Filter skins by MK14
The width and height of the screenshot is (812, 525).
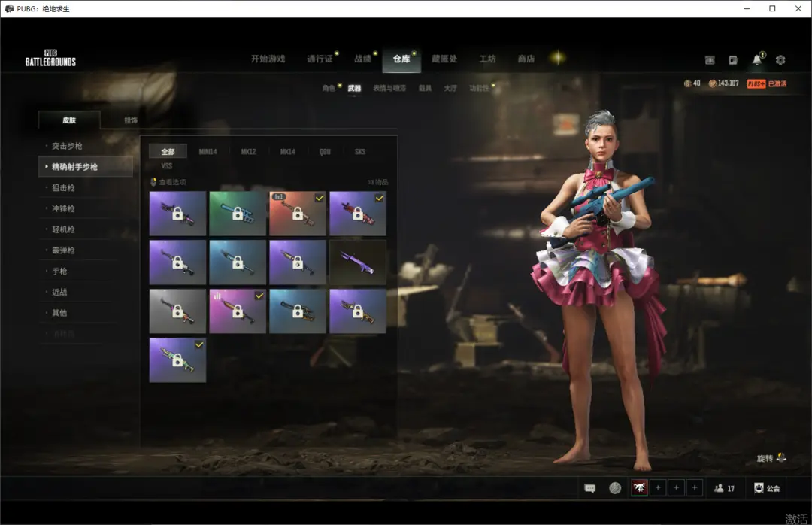click(288, 152)
